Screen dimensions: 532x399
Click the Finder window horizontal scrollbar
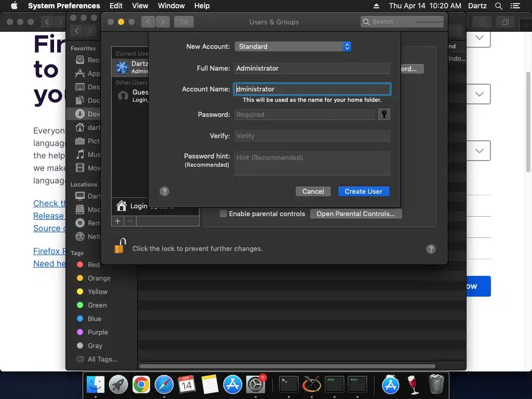pos(287,366)
